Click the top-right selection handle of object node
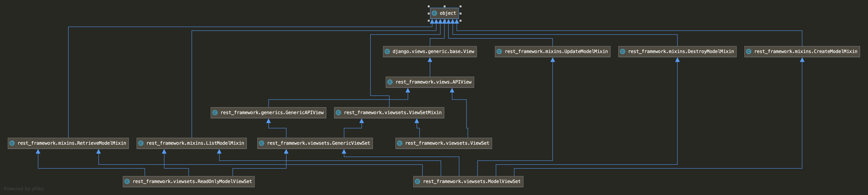 [461, 6]
